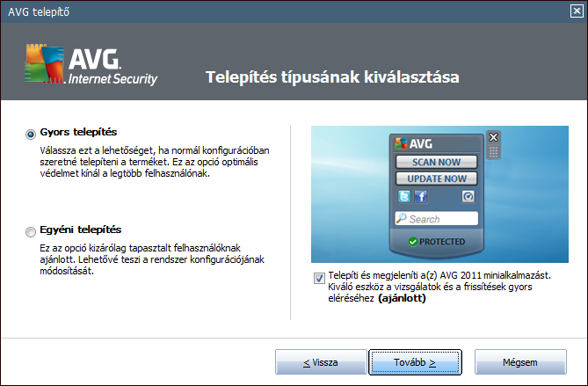The height and width of the screenshot is (386, 588).
Task: Click the Twitter icon in the gadget preview
Action: tap(404, 196)
